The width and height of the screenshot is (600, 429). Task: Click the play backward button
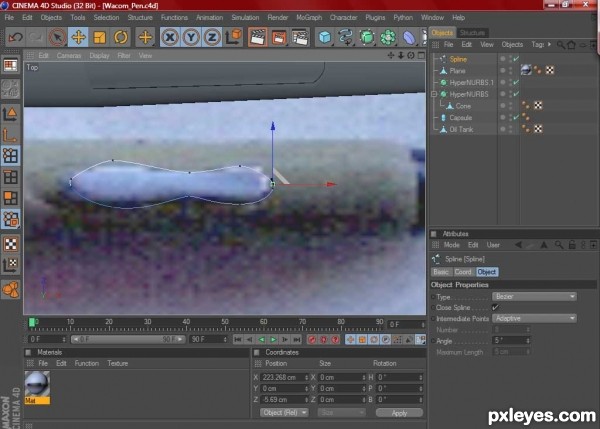(262, 339)
